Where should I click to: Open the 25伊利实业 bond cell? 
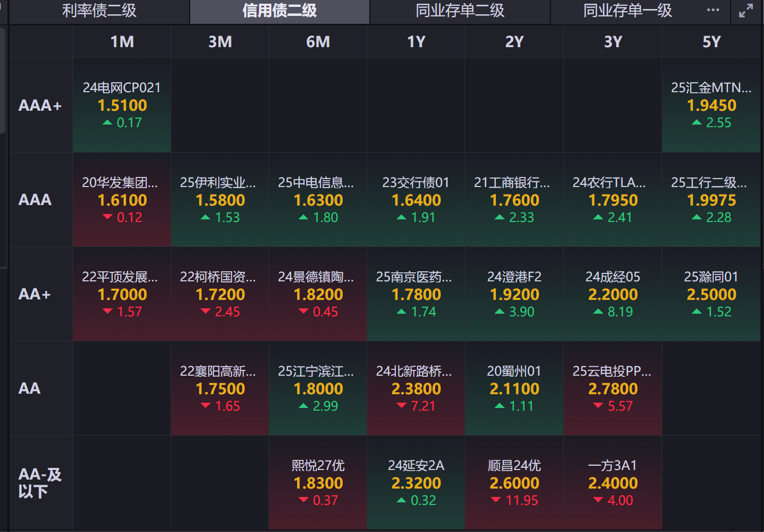click(220, 200)
